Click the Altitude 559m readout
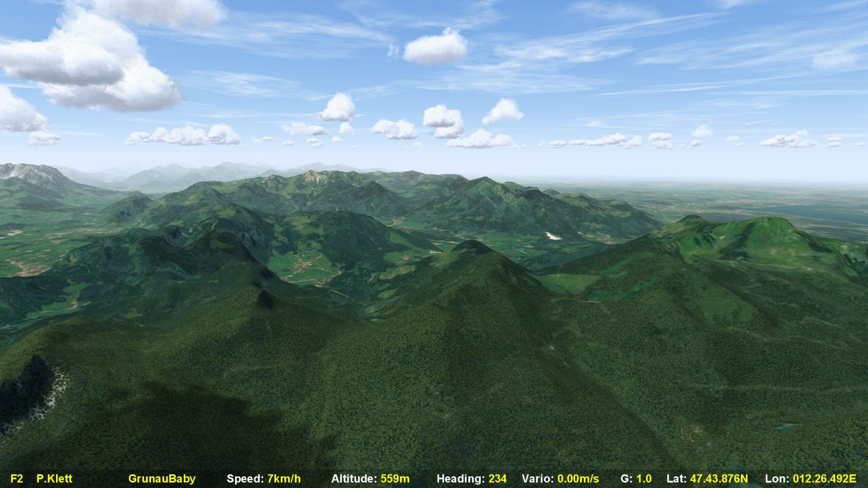 [370, 479]
